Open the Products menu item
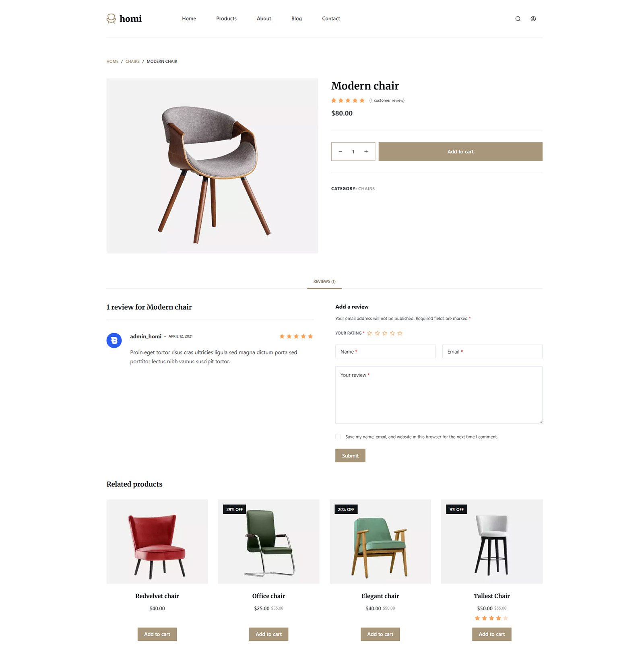Viewport: 644px width, 655px height. tap(226, 19)
